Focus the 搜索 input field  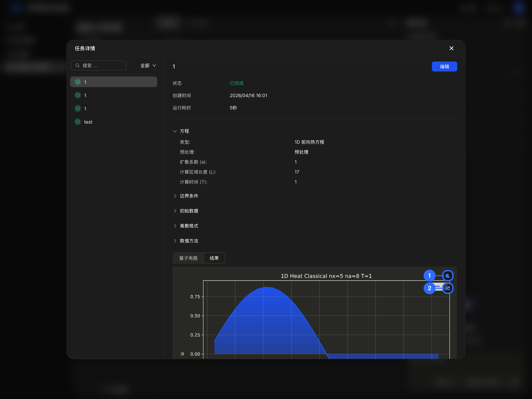pos(98,66)
